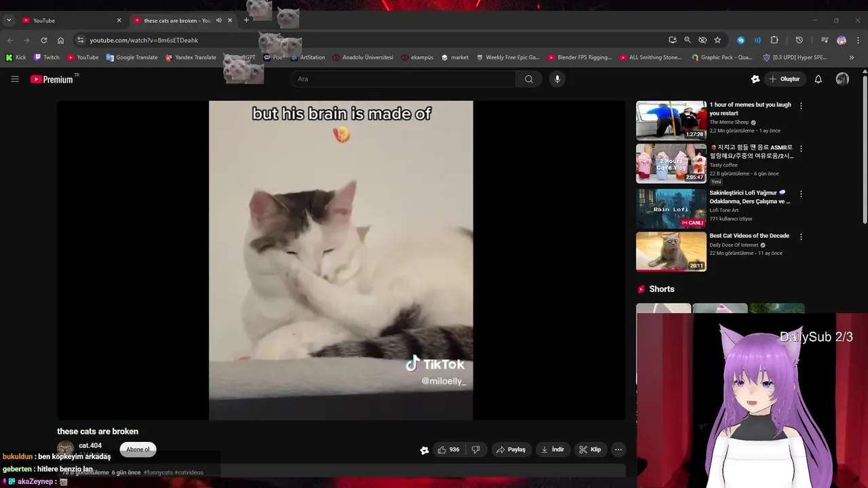
Task: Open more actions menu under video
Action: [x=618, y=449]
